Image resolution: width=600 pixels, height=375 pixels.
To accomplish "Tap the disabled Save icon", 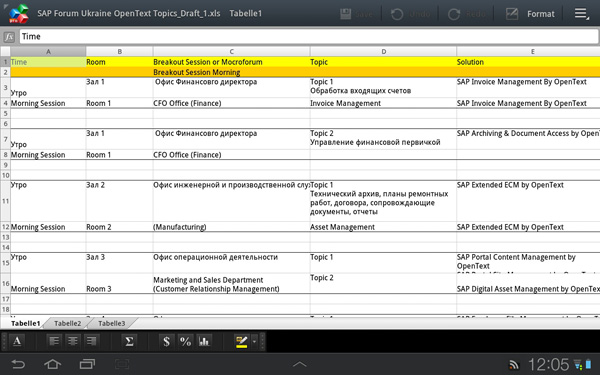I will [346, 14].
